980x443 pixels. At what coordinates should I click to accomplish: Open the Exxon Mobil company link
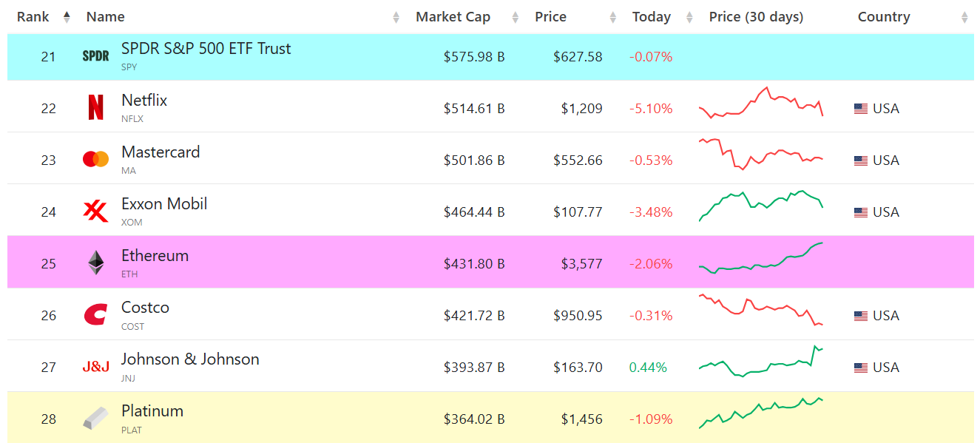coord(164,204)
